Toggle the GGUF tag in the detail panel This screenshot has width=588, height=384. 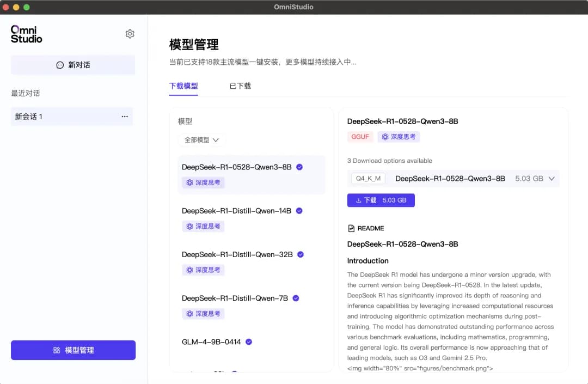pyautogui.click(x=360, y=137)
